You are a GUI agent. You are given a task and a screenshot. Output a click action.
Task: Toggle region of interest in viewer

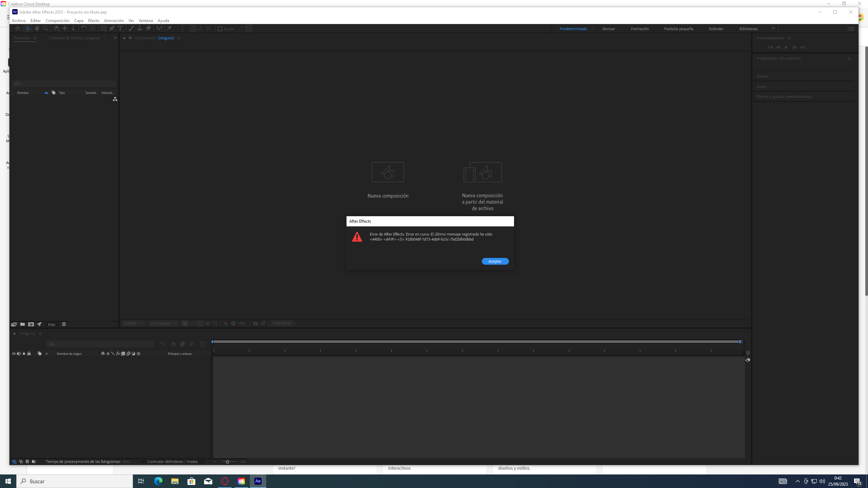coord(208,324)
